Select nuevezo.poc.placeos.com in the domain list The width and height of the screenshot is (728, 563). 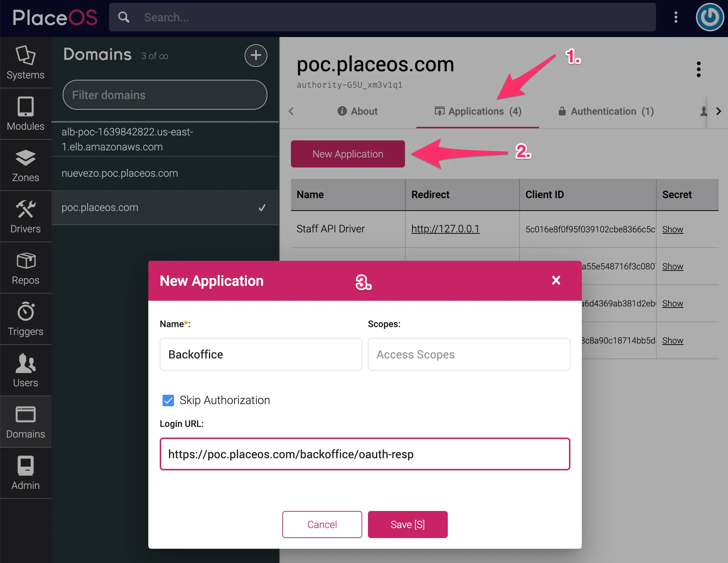120,174
